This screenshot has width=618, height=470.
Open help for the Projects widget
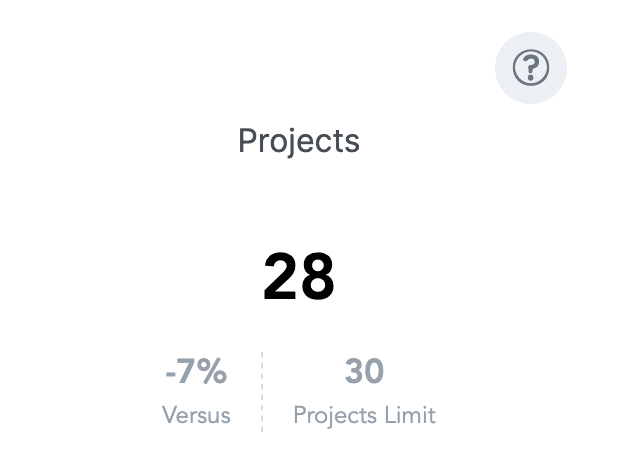point(531,67)
